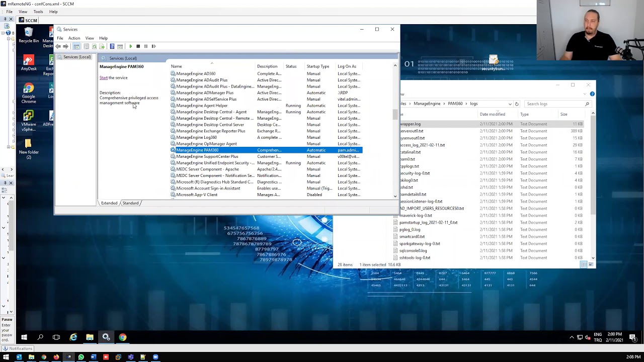Image resolution: width=644 pixels, height=362 pixels.
Task: Switch logs window to large icons view
Action: click(591, 264)
